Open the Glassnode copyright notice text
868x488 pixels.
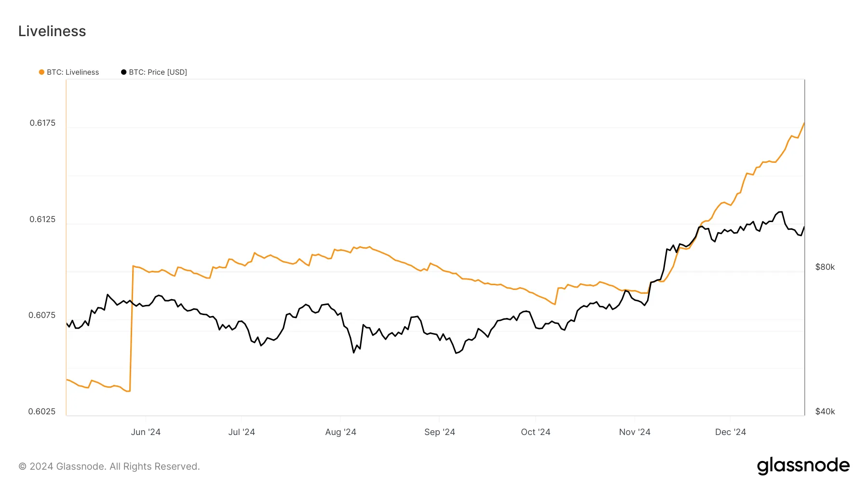[109, 466]
